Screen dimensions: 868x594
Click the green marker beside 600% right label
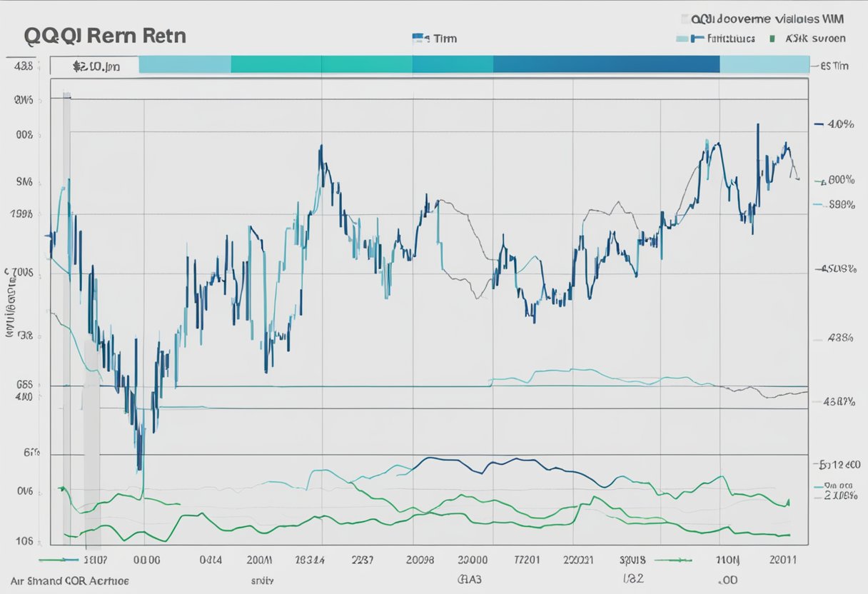click(822, 182)
